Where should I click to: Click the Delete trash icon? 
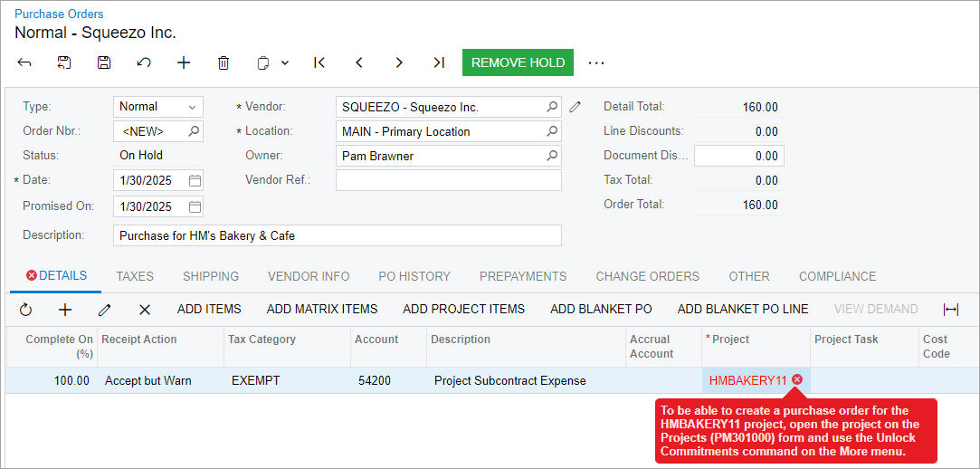pyautogui.click(x=224, y=62)
